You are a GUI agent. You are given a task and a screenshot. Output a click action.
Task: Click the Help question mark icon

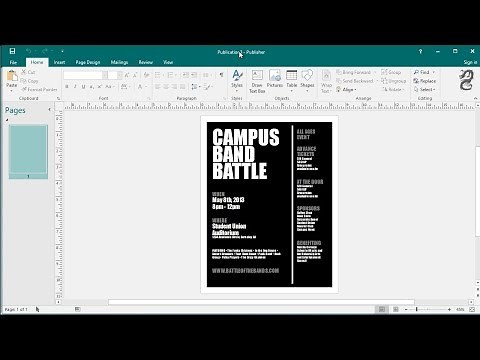coord(420,51)
